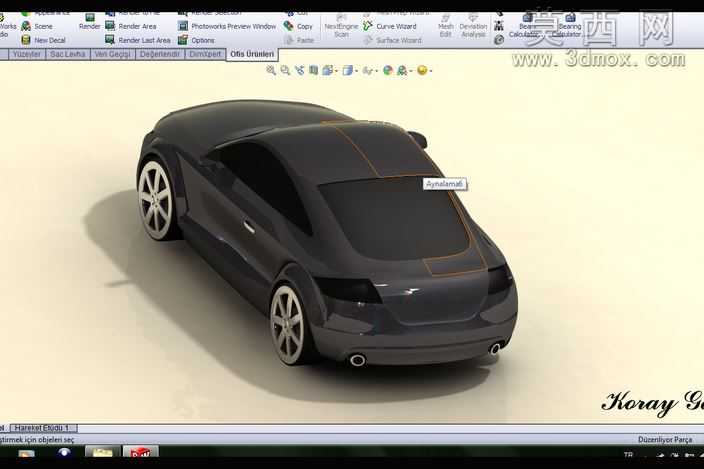
Task: Open the Curve Wizard
Action: point(390,26)
